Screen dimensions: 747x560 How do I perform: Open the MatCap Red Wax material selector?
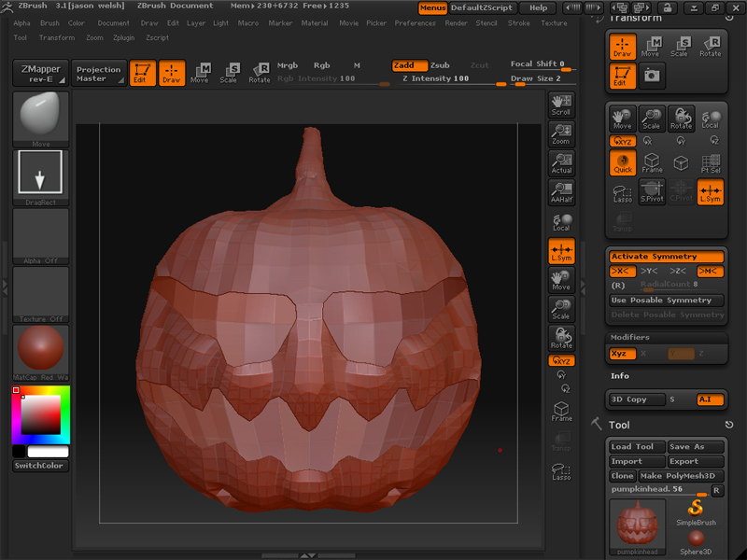pos(40,353)
